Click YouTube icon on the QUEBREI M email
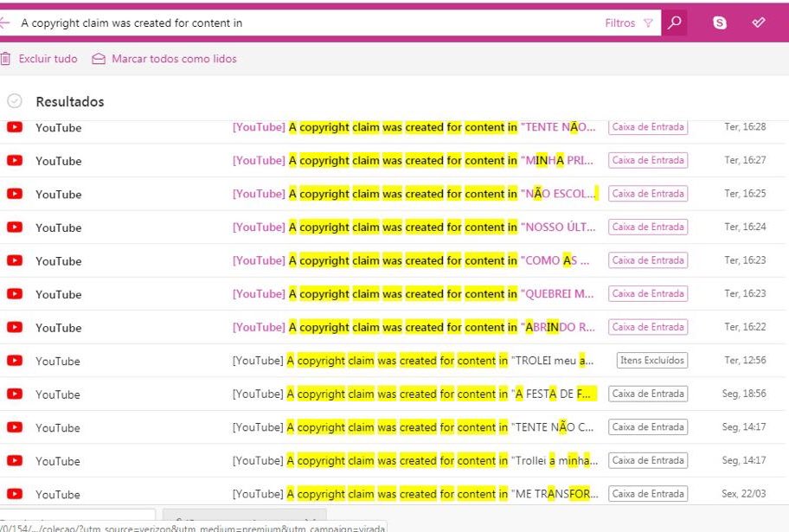The height and width of the screenshot is (532, 789). click(x=15, y=293)
